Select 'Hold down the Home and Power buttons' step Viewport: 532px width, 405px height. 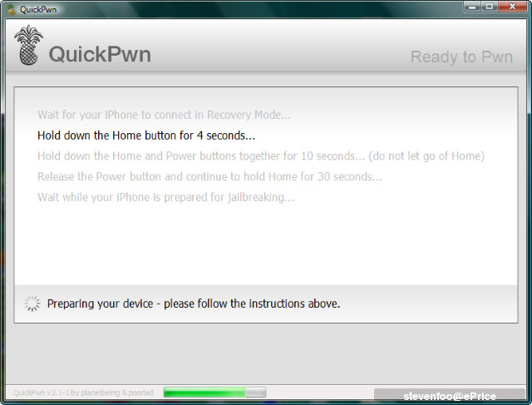(x=261, y=156)
